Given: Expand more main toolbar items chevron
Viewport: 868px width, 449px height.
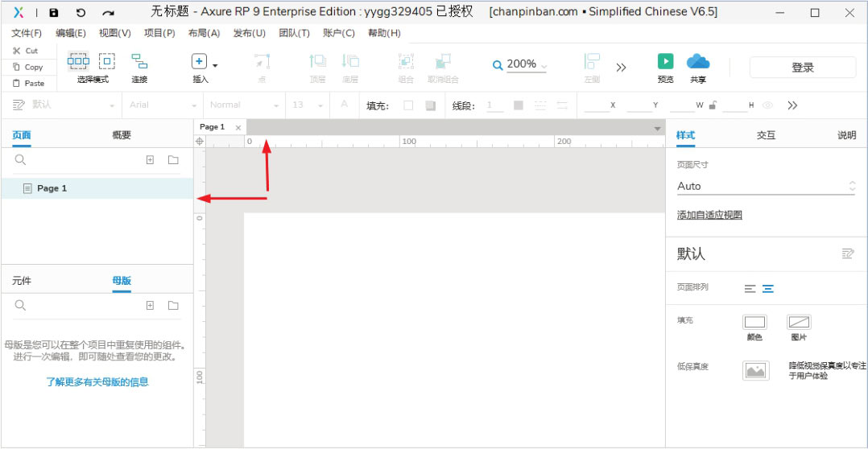Looking at the screenshot, I should tap(621, 68).
